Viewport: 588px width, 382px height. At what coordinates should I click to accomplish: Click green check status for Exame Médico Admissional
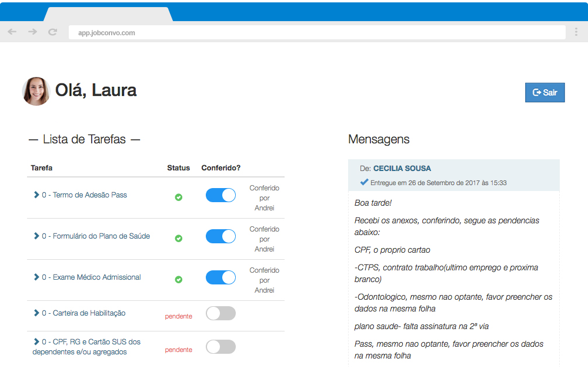click(179, 280)
